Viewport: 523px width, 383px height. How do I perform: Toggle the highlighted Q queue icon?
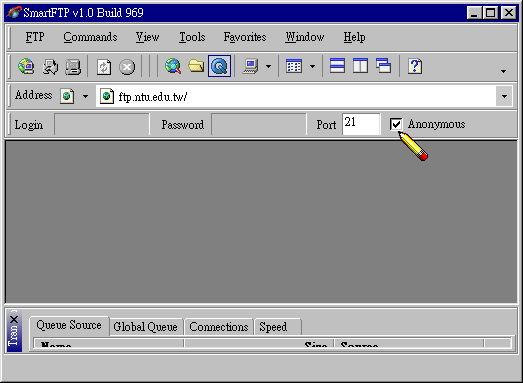(x=219, y=66)
